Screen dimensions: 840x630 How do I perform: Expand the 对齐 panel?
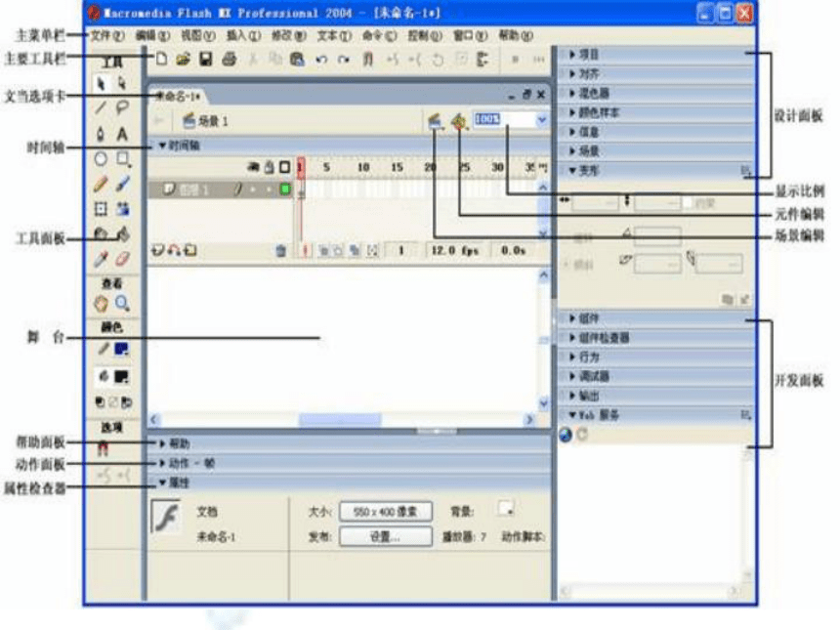click(x=656, y=74)
